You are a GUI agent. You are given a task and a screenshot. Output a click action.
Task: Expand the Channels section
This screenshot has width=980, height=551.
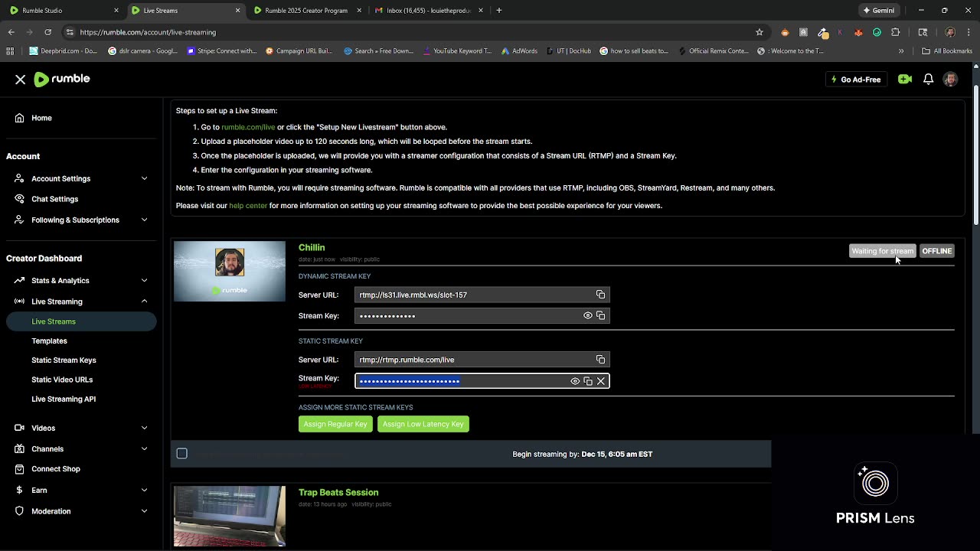point(80,448)
